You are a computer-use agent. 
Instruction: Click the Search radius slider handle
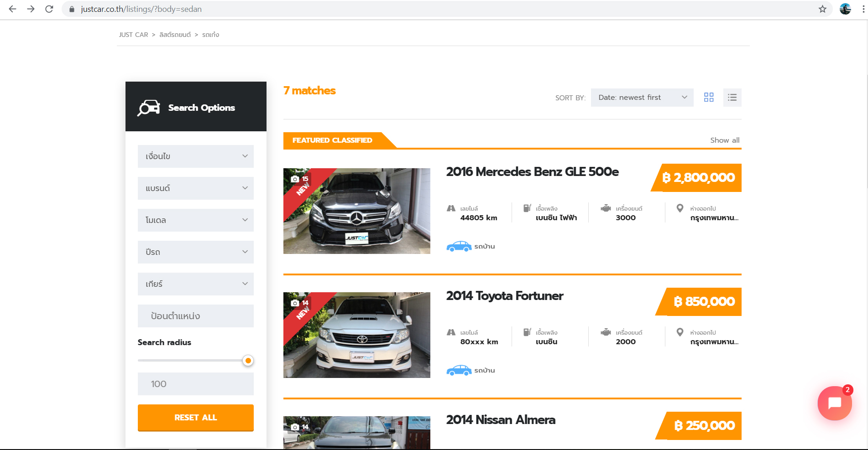pos(248,361)
